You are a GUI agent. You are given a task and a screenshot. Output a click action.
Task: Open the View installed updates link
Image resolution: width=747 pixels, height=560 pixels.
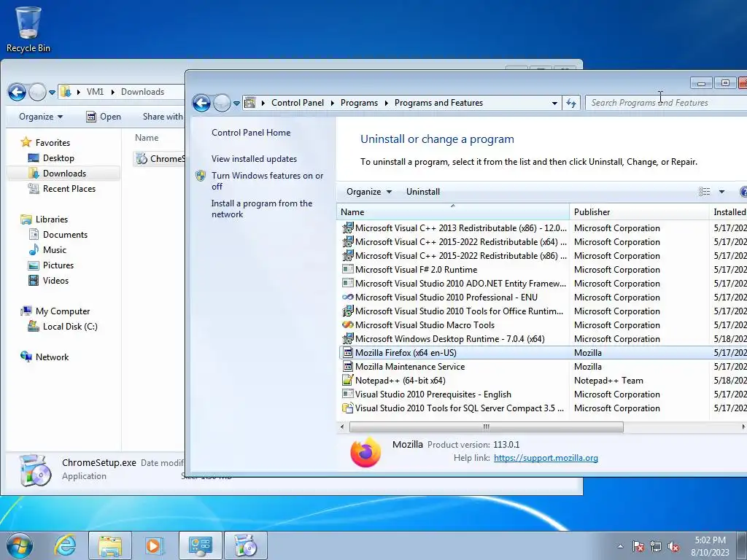pos(254,159)
